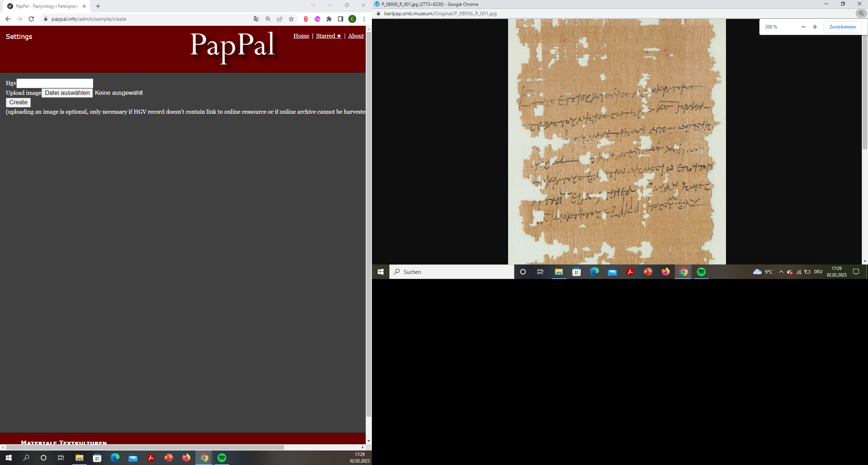Screen dimensions: 868x465
Task: Open Firefox in taskbar below papyrus
Action: click(x=665, y=272)
